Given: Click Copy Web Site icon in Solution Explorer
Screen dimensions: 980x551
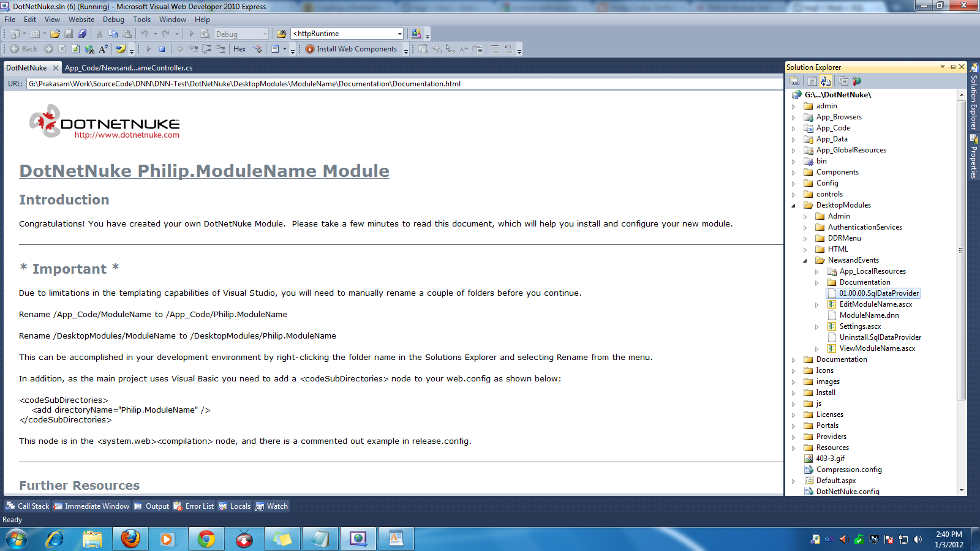Looking at the screenshot, I should 843,81.
